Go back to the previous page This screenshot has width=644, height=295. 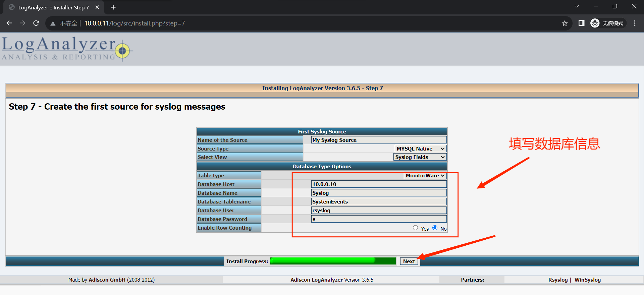coord(9,23)
